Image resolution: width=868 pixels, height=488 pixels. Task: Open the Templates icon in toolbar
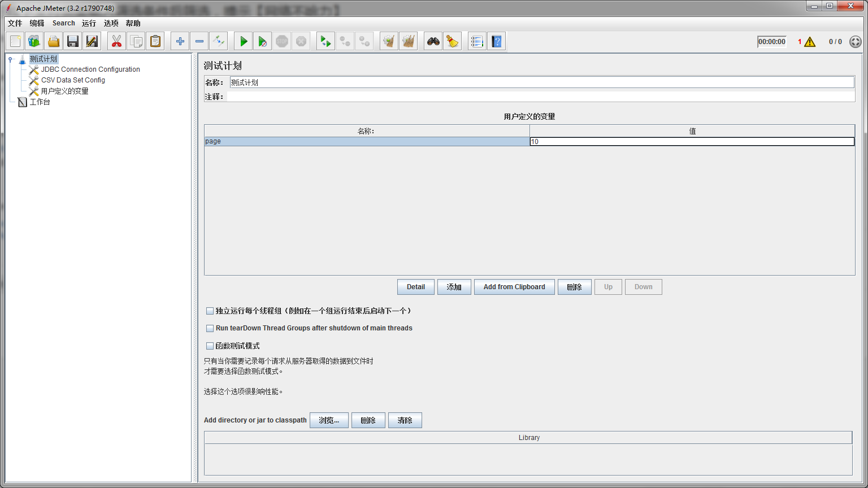click(34, 41)
